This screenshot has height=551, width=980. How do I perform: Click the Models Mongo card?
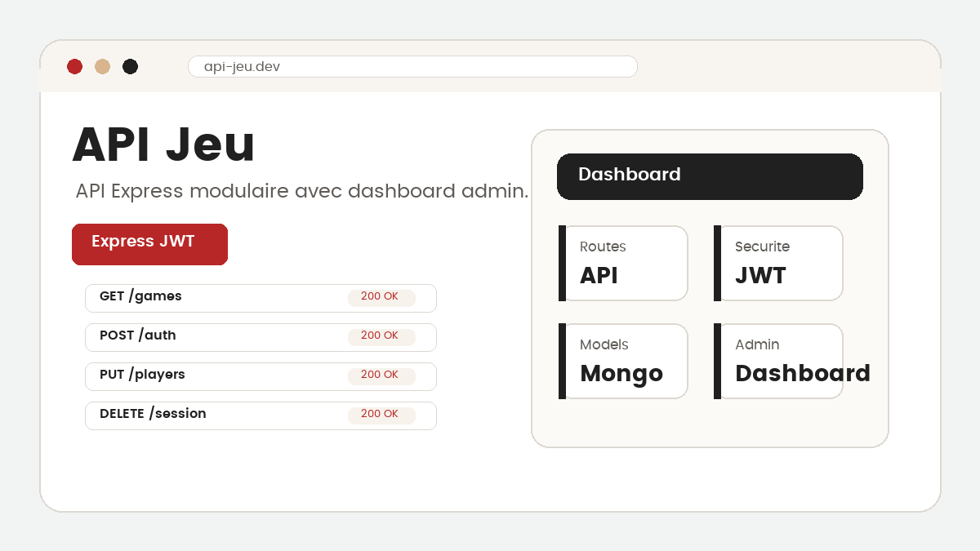tap(623, 361)
